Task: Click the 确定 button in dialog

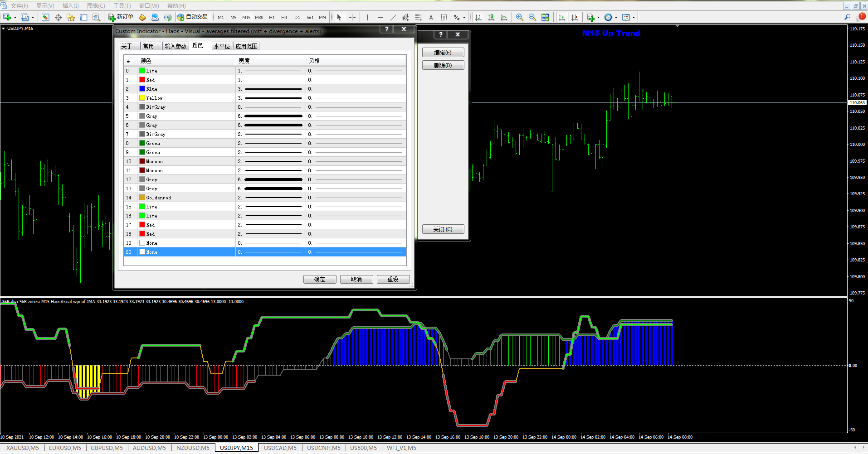Action: pyautogui.click(x=320, y=279)
